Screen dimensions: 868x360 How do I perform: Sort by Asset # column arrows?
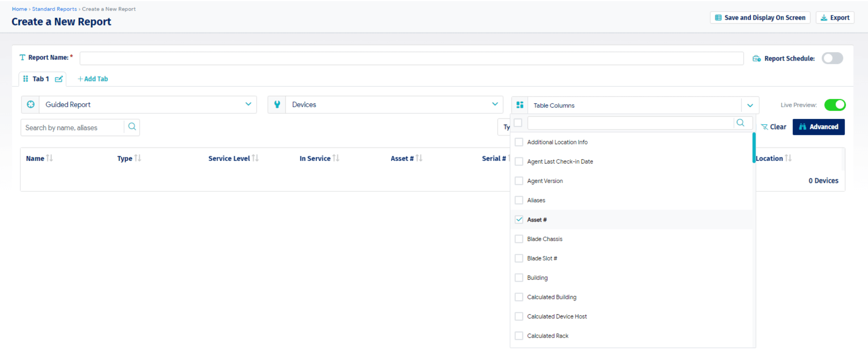tap(419, 158)
